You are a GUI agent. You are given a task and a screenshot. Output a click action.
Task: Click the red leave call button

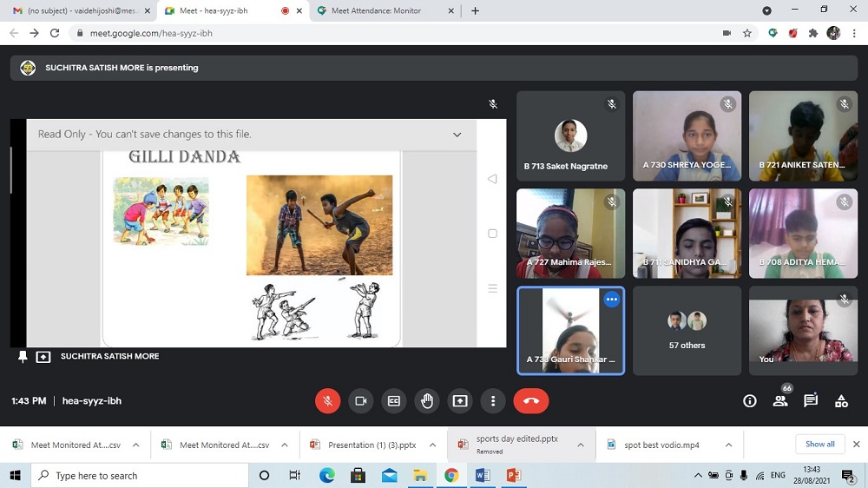click(x=531, y=401)
